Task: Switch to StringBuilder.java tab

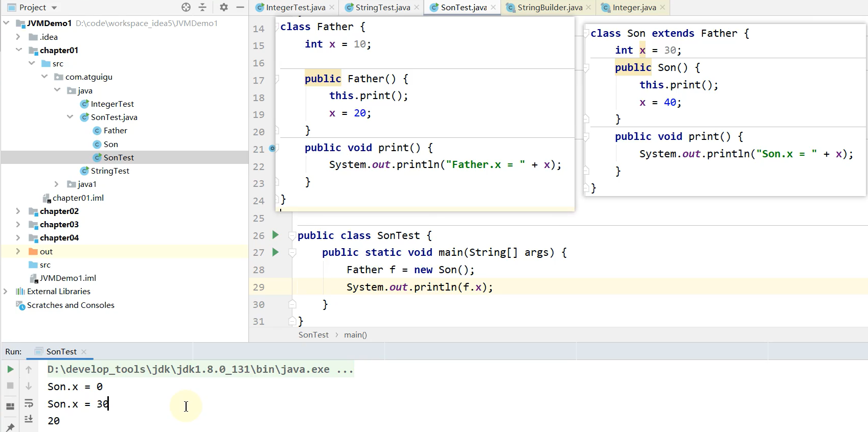Action: point(550,7)
